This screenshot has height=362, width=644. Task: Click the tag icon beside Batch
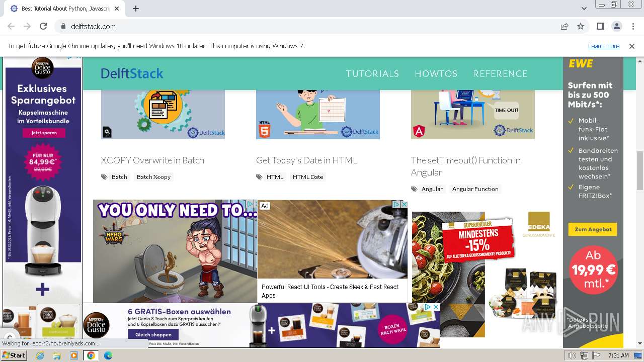(104, 177)
